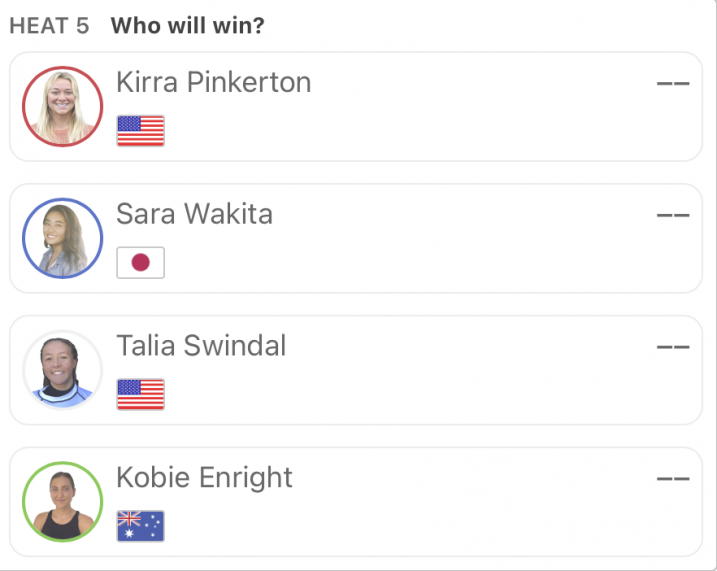Image resolution: width=717 pixels, height=571 pixels.
Task: Click the Australia flag under Kobie Enright
Action: [x=140, y=526]
